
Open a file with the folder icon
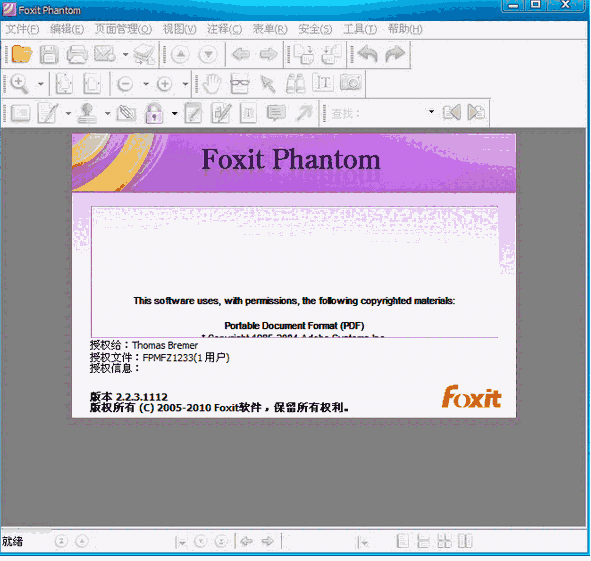click(21, 54)
